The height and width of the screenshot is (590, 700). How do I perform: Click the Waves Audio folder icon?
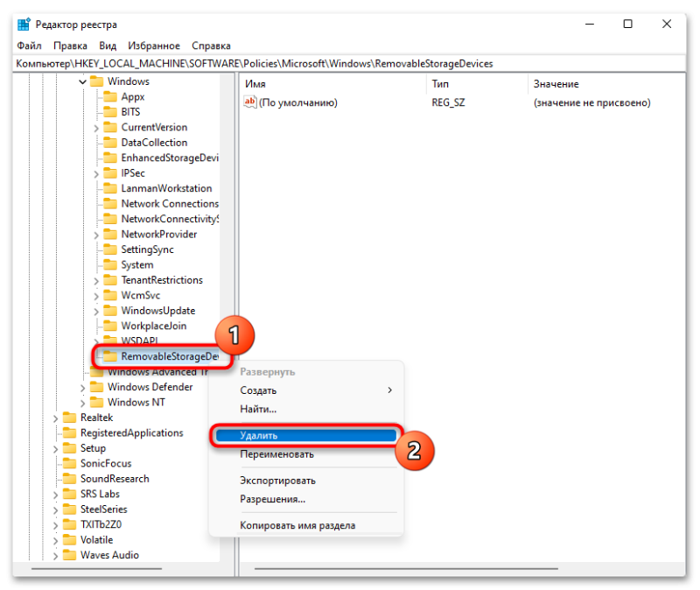[69, 555]
